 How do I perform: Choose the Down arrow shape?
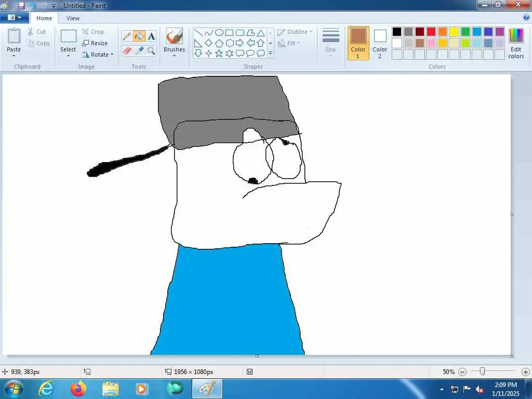(198, 54)
